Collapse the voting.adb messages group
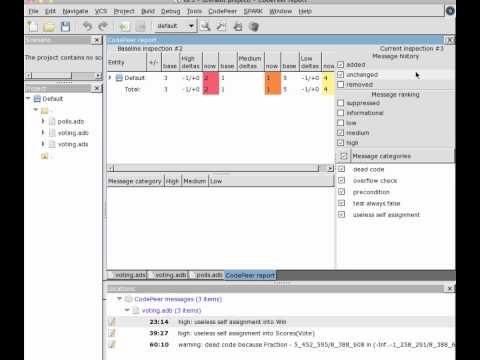Screen dimensions: 480x360 pos(127,310)
